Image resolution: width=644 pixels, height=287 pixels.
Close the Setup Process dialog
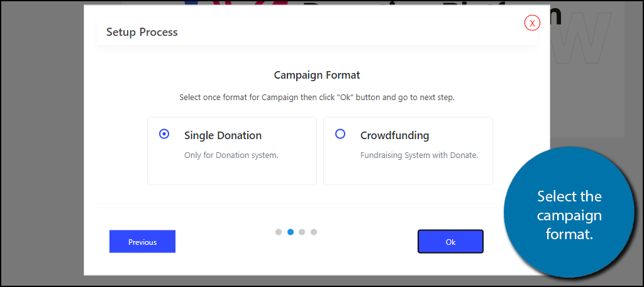coord(532,23)
